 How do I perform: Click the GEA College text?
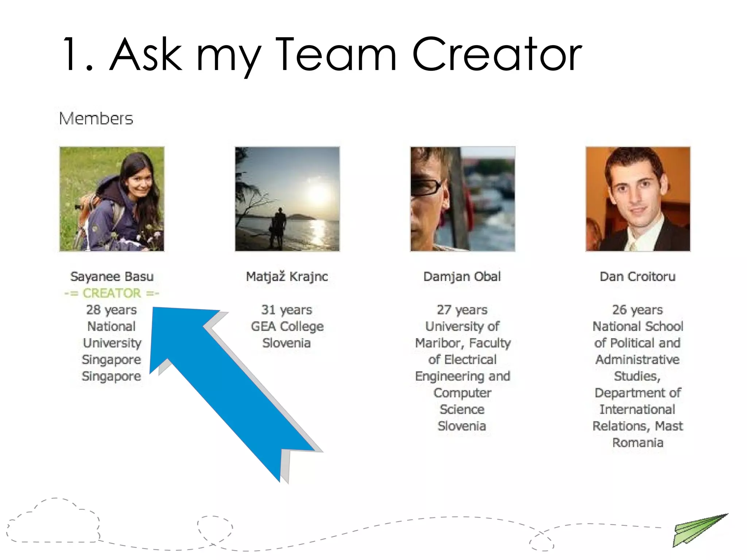[x=287, y=326]
